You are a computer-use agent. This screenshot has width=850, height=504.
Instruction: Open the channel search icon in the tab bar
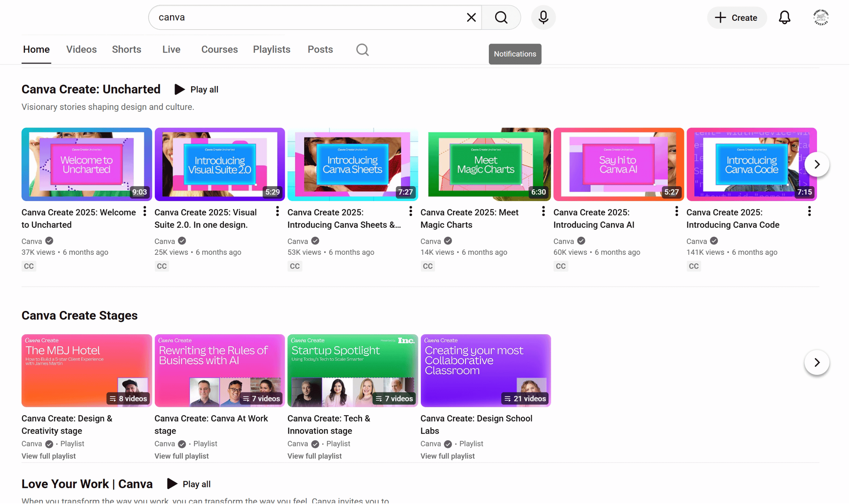[362, 50]
